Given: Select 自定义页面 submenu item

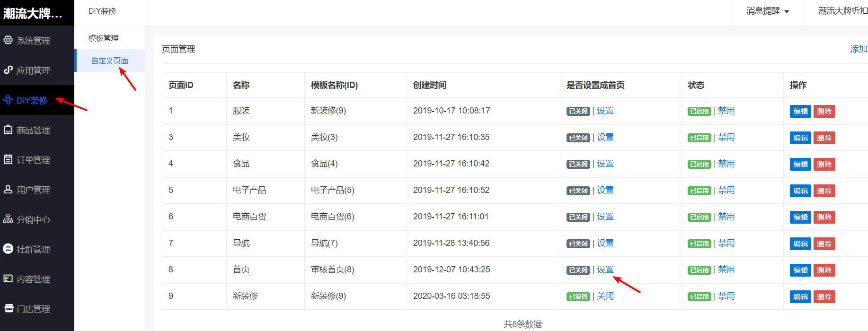Looking at the screenshot, I should point(110,61).
